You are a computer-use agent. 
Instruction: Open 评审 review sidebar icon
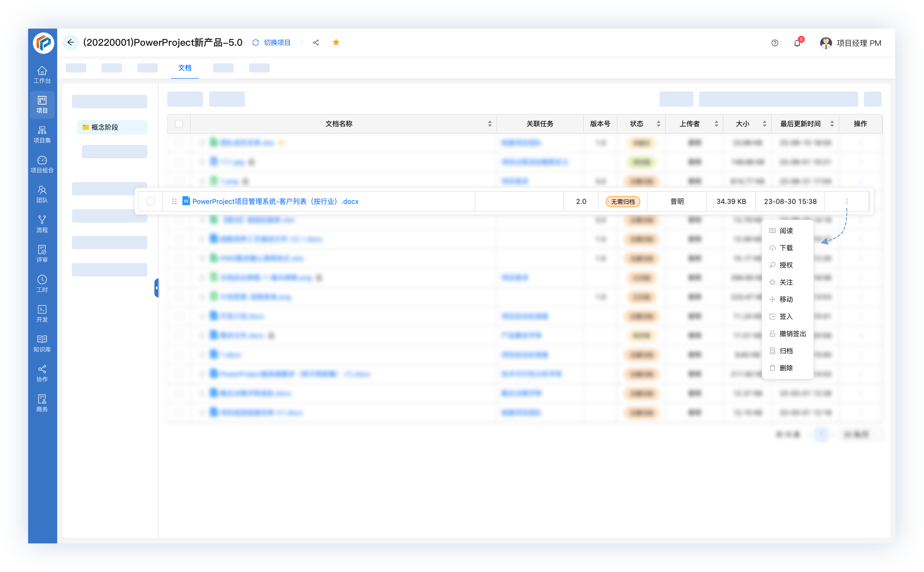[x=42, y=254]
